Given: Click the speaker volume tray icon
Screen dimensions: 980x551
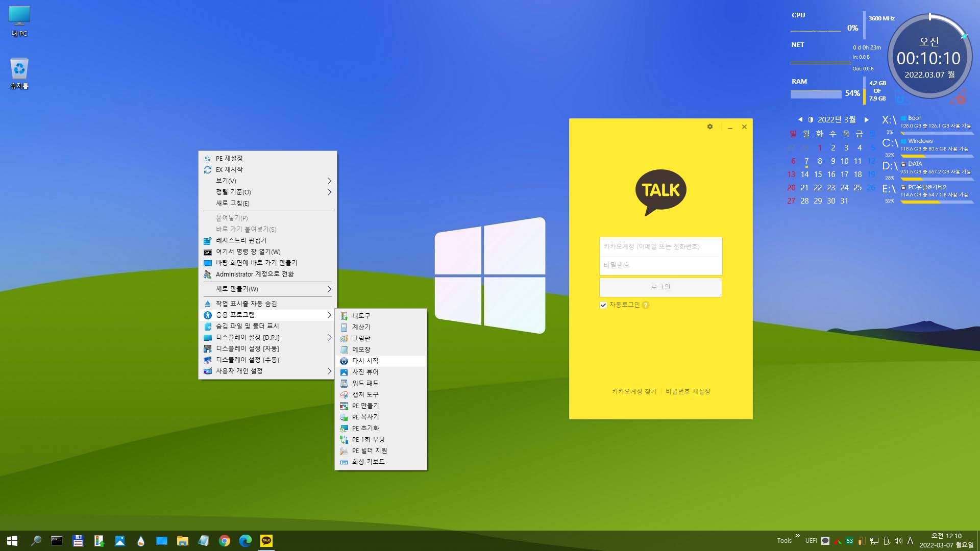Looking at the screenshot, I should coord(898,541).
